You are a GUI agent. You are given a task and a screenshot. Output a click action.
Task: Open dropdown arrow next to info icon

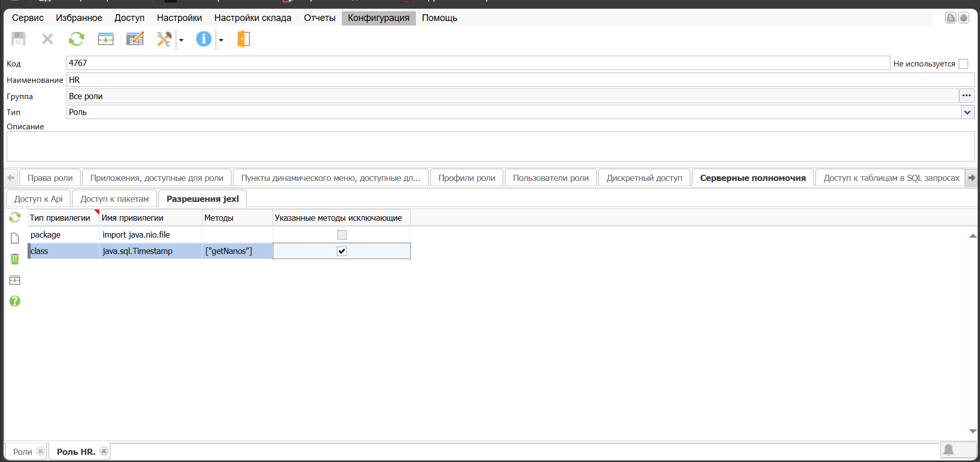click(x=221, y=40)
